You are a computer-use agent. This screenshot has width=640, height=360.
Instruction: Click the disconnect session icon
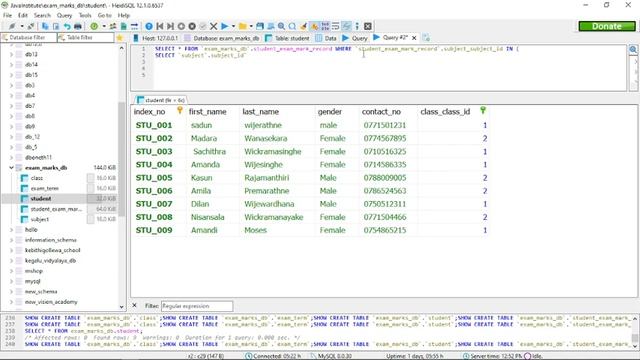click(x=31, y=26)
